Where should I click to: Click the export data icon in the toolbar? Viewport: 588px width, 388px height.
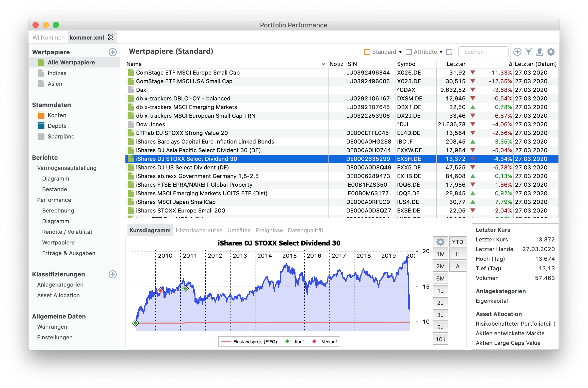540,52
